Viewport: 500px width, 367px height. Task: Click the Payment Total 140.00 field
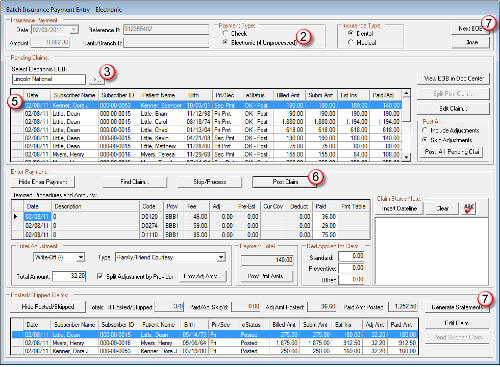(267, 260)
